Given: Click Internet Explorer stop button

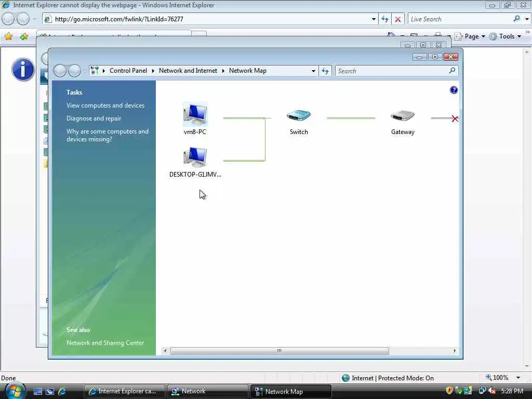Looking at the screenshot, I should 397,19.
